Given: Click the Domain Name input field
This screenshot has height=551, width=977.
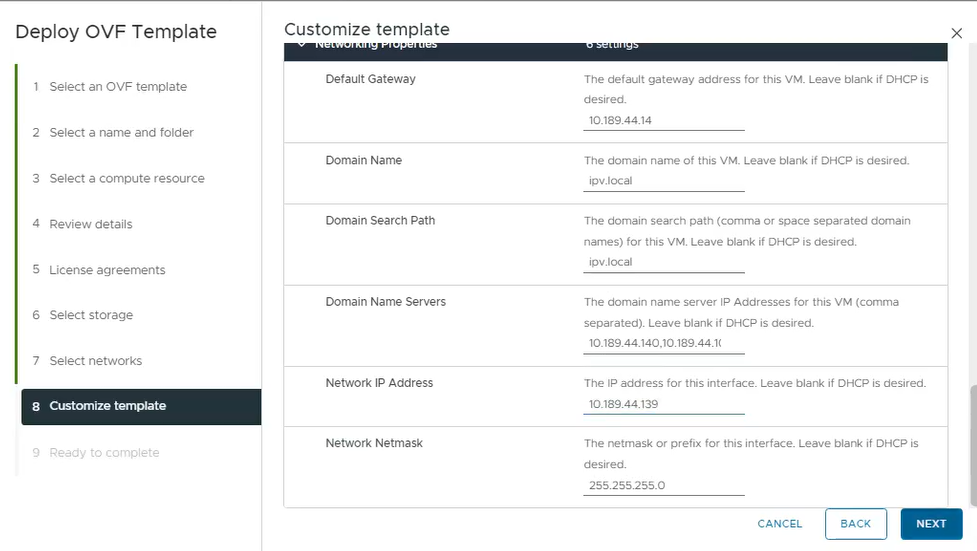Looking at the screenshot, I should pyautogui.click(x=664, y=181).
